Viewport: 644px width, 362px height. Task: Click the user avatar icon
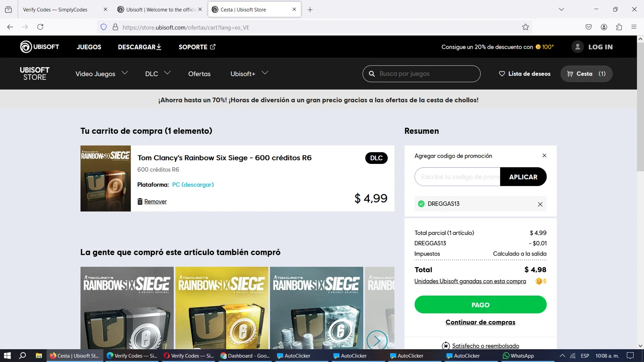[x=577, y=47]
